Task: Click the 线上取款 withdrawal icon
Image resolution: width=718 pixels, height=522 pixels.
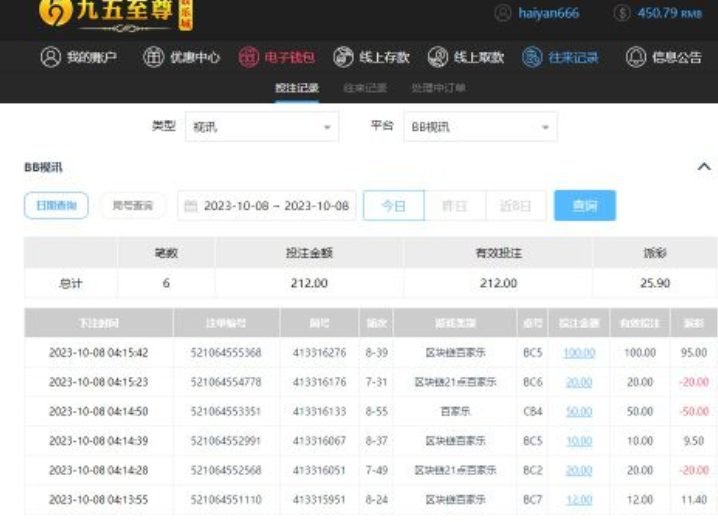Action: point(438,57)
